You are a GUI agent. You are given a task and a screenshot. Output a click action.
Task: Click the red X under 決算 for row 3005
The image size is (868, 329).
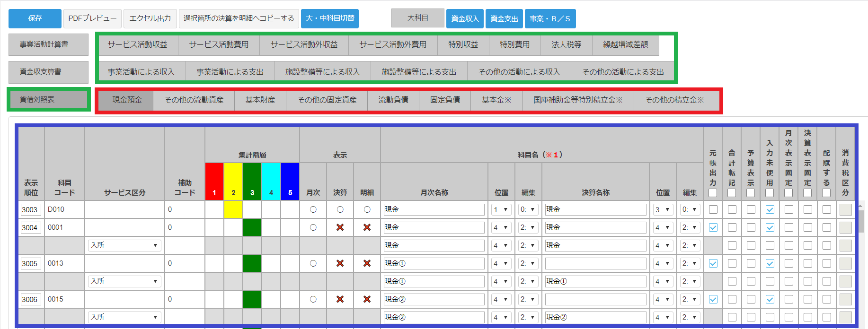point(340,263)
